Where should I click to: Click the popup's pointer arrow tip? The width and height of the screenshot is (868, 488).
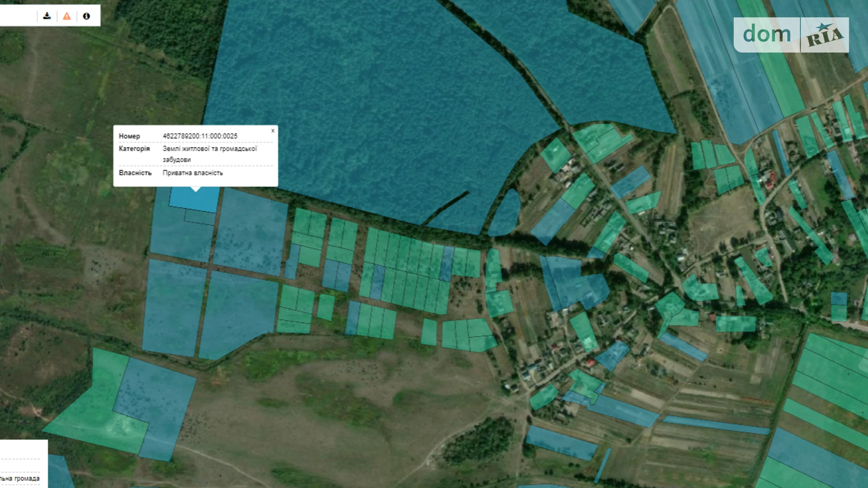(x=196, y=190)
